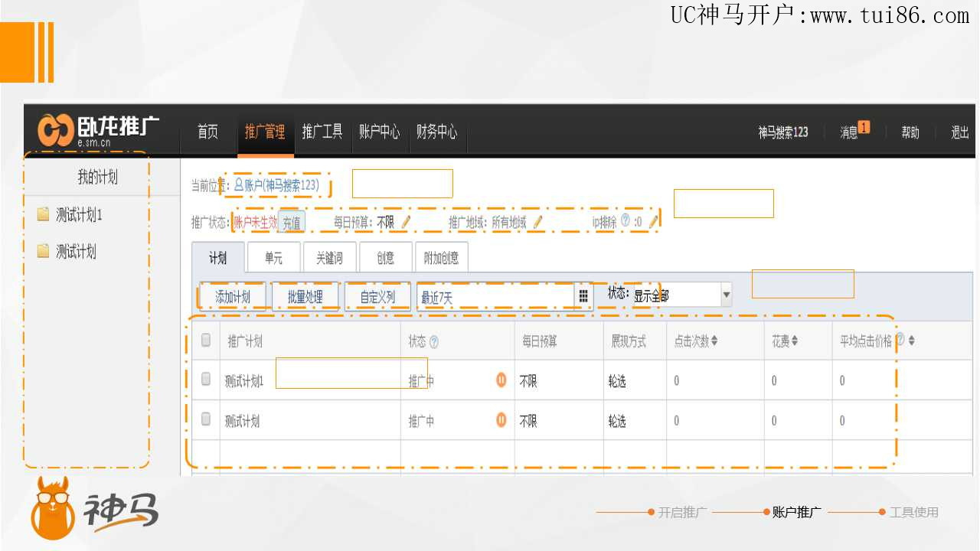Switch to the 单元 tab
Viewport: 980px width, 551px height.
(x=273, y=258)
